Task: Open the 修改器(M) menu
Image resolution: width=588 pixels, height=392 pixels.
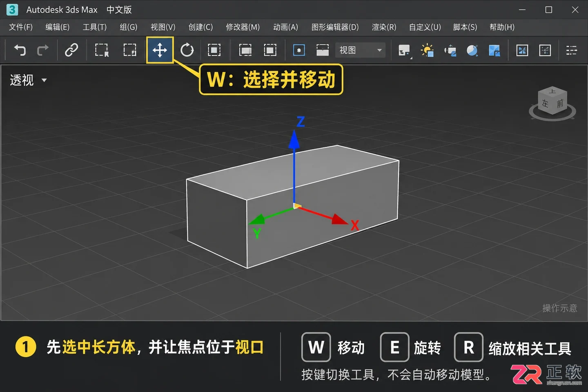Action: click(x=243, y=27)
